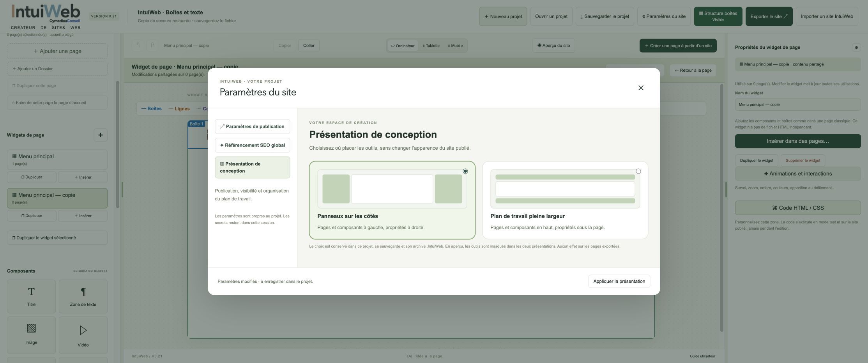The image size is (868, 363).
Task: Click the gear icon in properties panel
Action: [856, 48]
